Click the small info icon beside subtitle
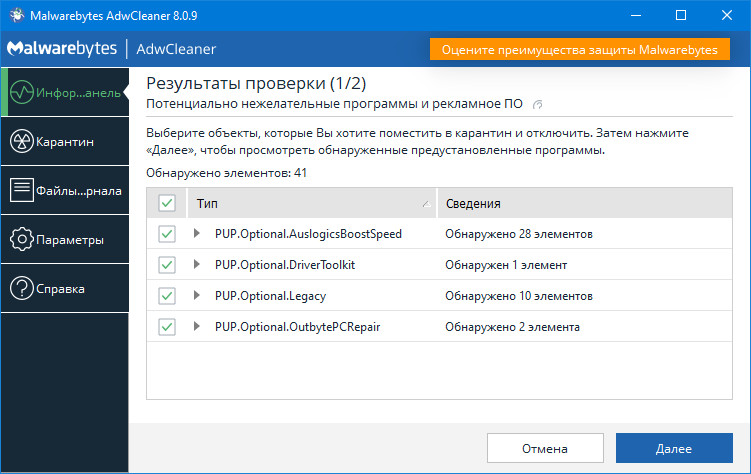Image resolution: width=751 pixels, height=474 pixels. pos(537,104)
